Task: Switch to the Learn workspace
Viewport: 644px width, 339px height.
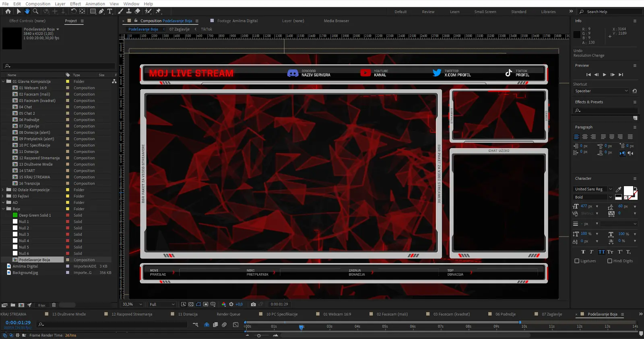Action: pyautogui.click(x=454, y=12)
